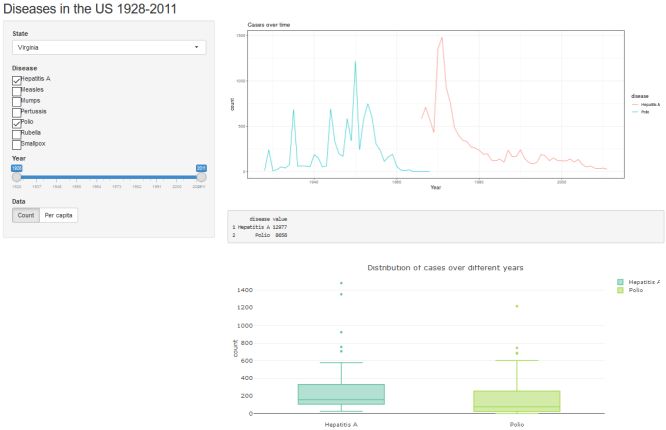Uncheck the Hepatitis A checkbox
666x430 pixels.
pos(17,80)
